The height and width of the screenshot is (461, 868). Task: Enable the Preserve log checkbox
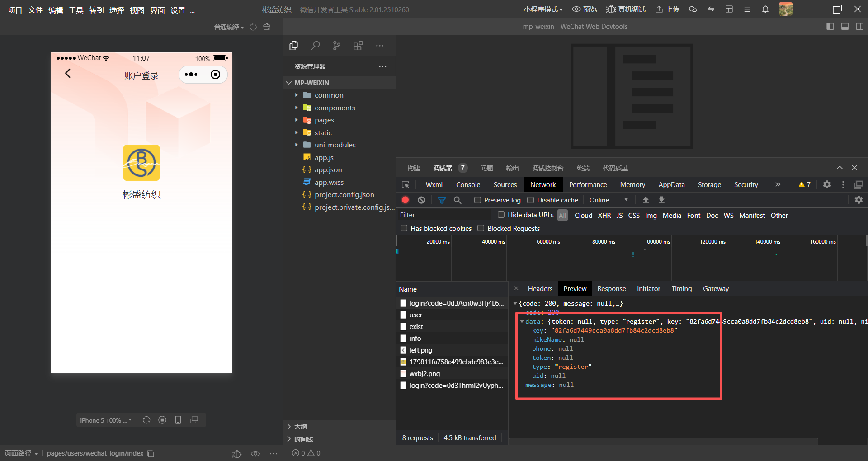tap(477, 200)
